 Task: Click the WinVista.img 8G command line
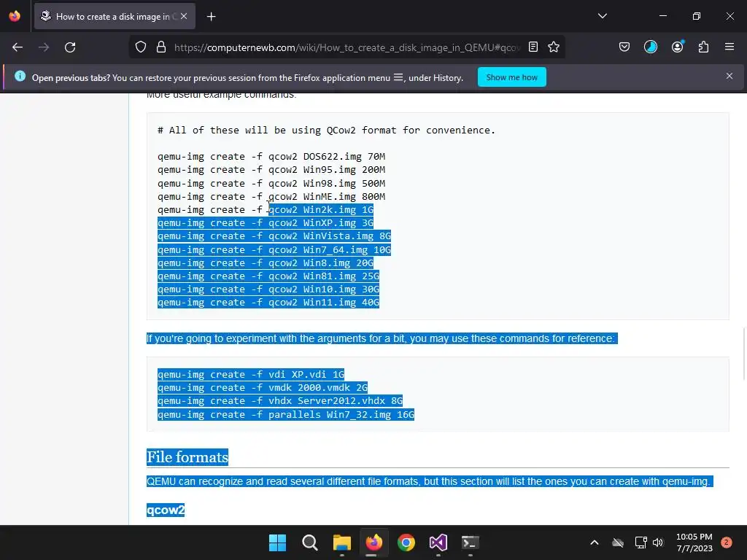[274, 236]
